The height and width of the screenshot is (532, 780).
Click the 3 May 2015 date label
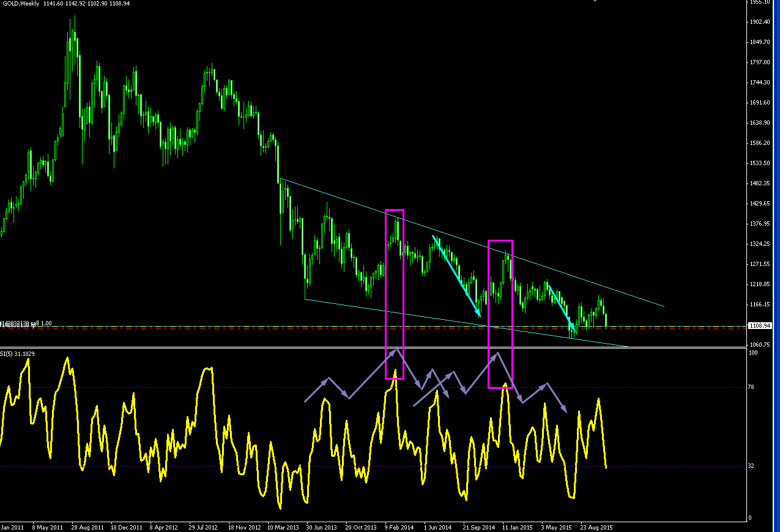click(556, 526)
